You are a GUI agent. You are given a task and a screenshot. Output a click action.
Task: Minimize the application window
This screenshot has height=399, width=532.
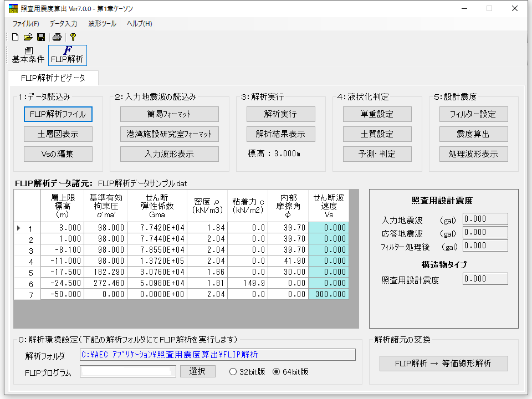[464, 8]
